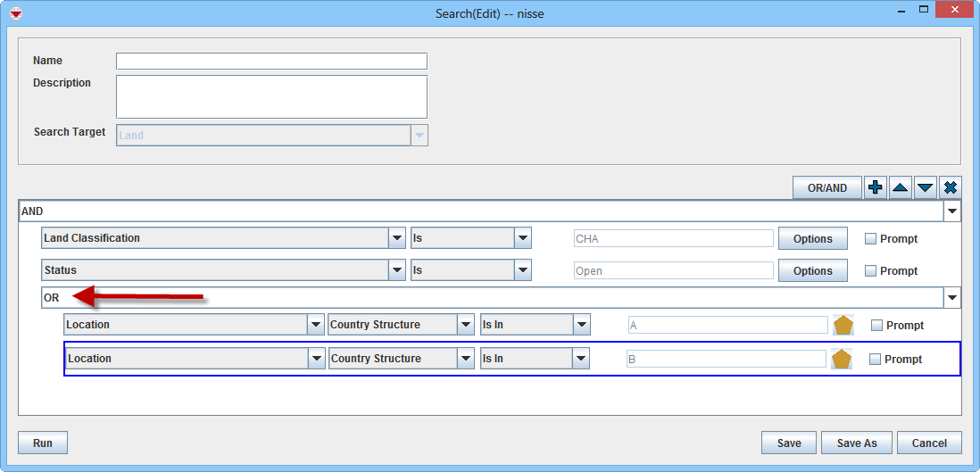Click the Description text area
980x472 pixels.
pos(271,96)
